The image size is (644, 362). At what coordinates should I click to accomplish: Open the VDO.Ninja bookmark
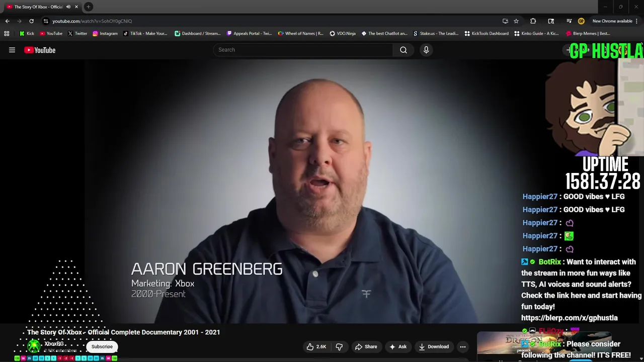coord(343,34)
